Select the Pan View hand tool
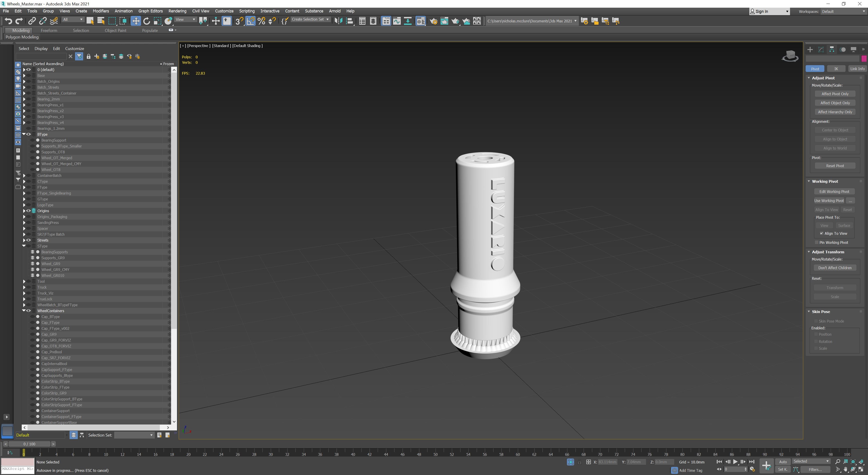Screen dimensions: 868x475 coord(845,469)
